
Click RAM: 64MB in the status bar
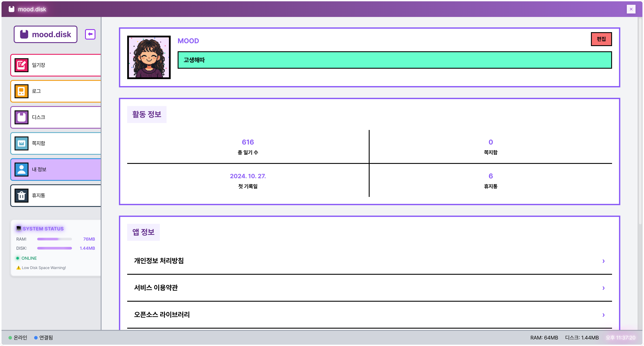coord(544,338)
